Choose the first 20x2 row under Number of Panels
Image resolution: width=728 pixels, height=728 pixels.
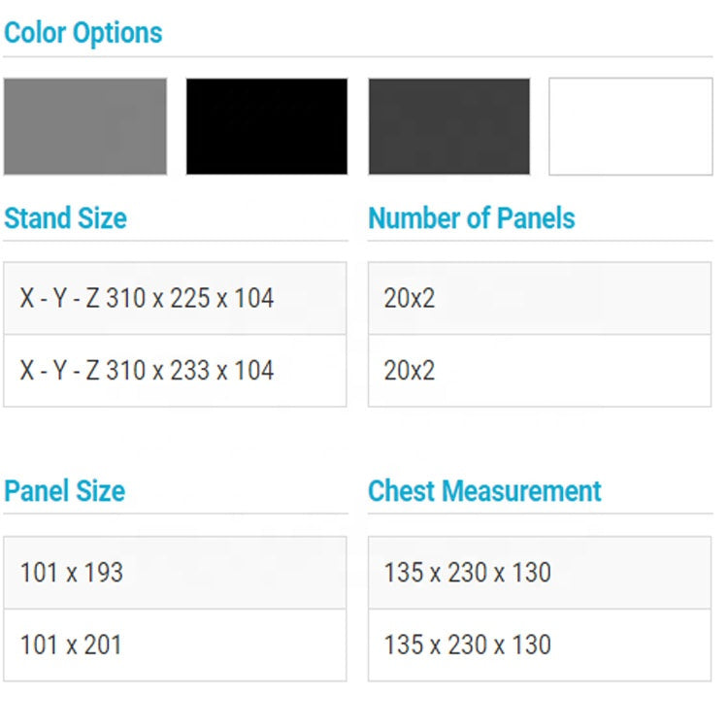(539, 298)
